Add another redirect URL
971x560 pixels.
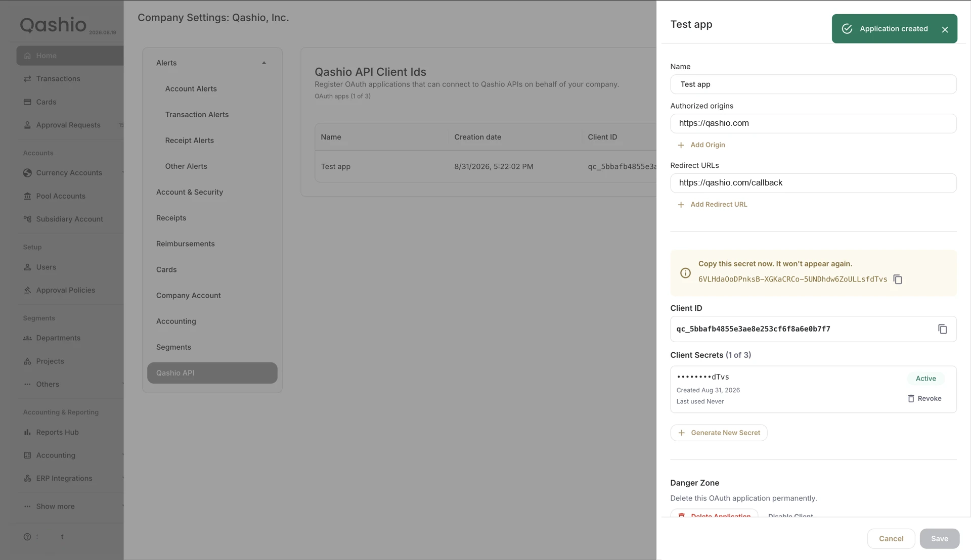tap(712, 205)
